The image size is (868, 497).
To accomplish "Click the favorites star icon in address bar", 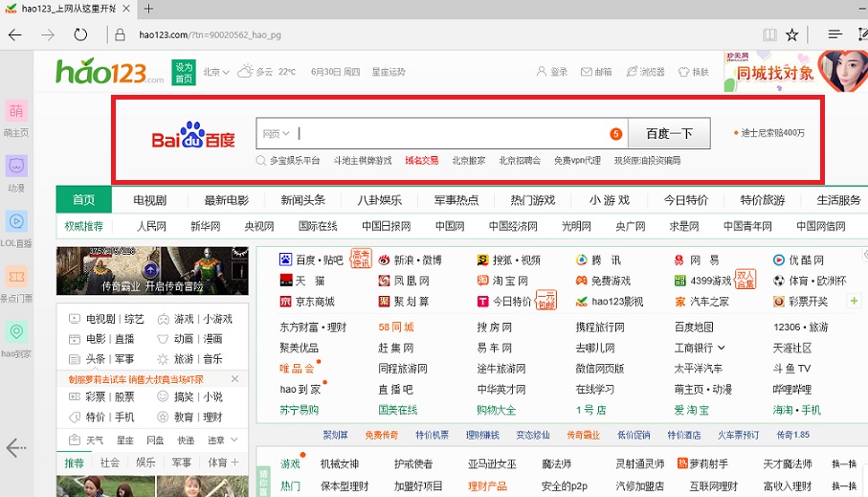I will (792, 35).
